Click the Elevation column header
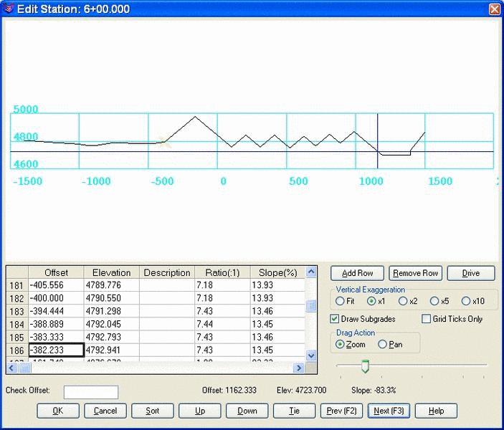The width and height of the screenshot is (504, 430). pos(112,272)
